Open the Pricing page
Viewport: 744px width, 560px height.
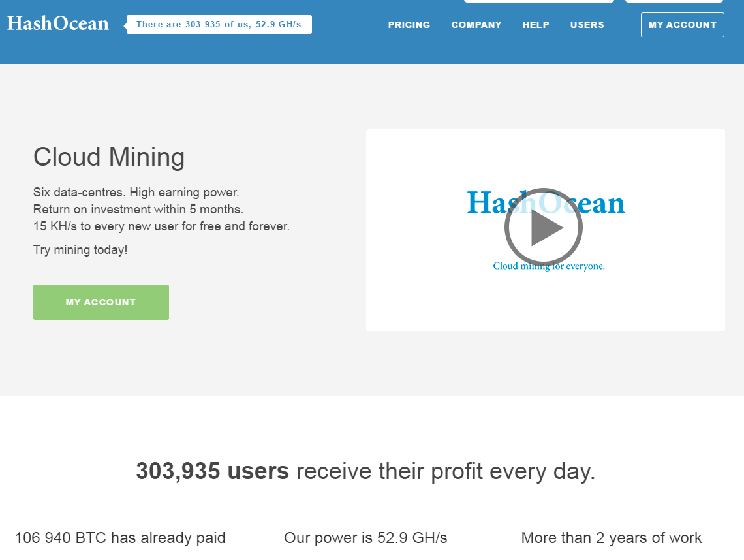pyautogui.click(x=409, y=25)
